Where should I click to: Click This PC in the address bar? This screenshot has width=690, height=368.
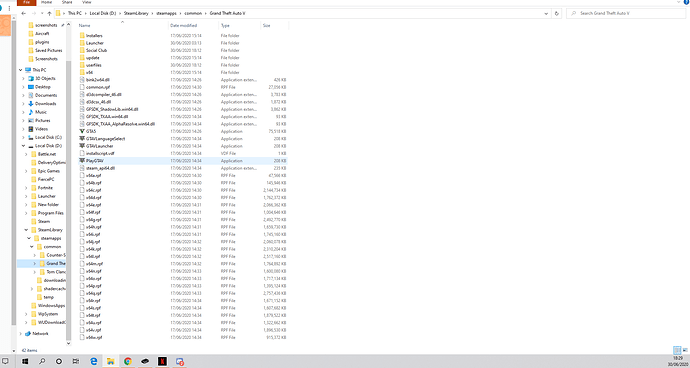point(75,13)
